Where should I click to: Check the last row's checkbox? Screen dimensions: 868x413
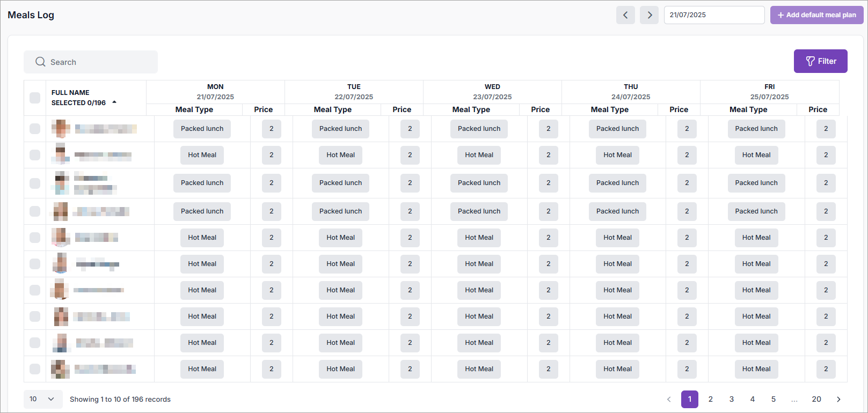tap(35, 369)
